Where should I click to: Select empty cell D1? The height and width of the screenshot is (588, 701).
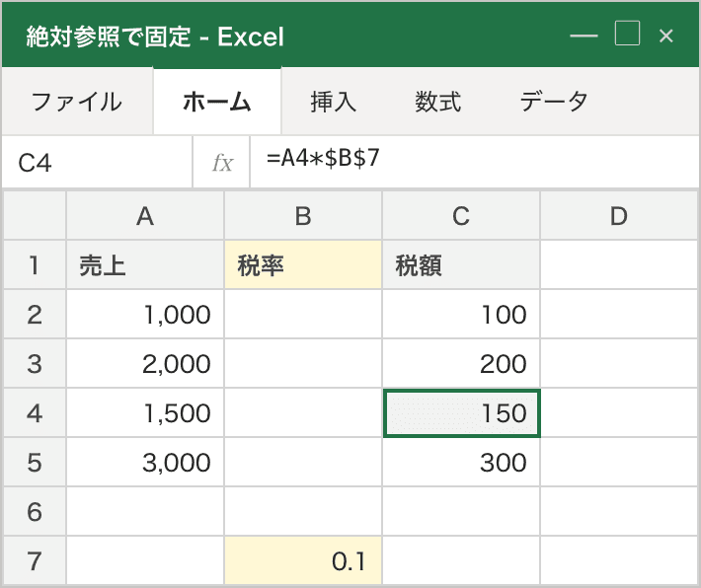click(619, 265)
